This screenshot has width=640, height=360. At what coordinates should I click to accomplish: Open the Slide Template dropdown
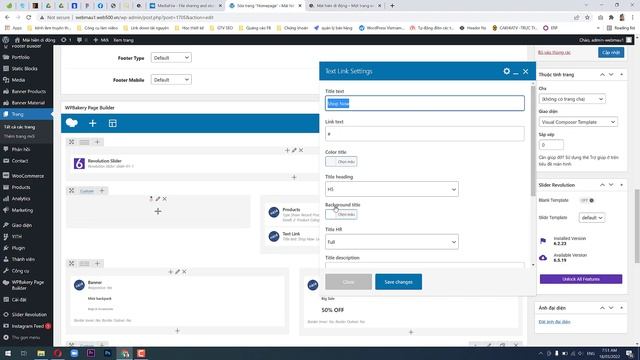pos(591,218)
